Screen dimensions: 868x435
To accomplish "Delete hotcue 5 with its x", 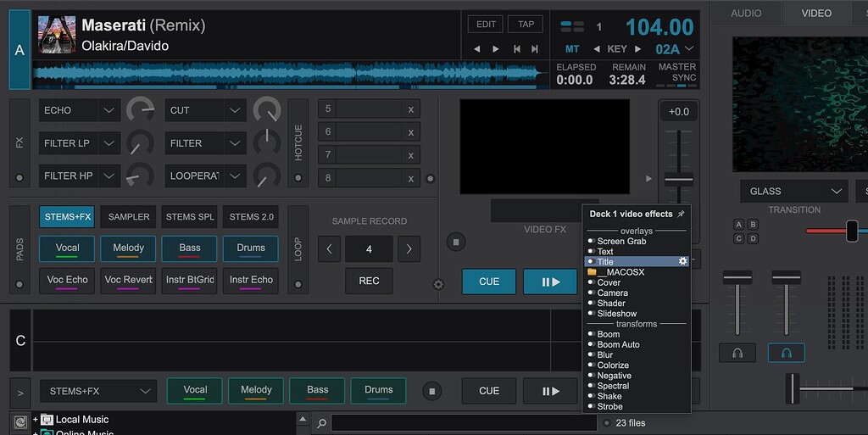I will click(411, 109).
